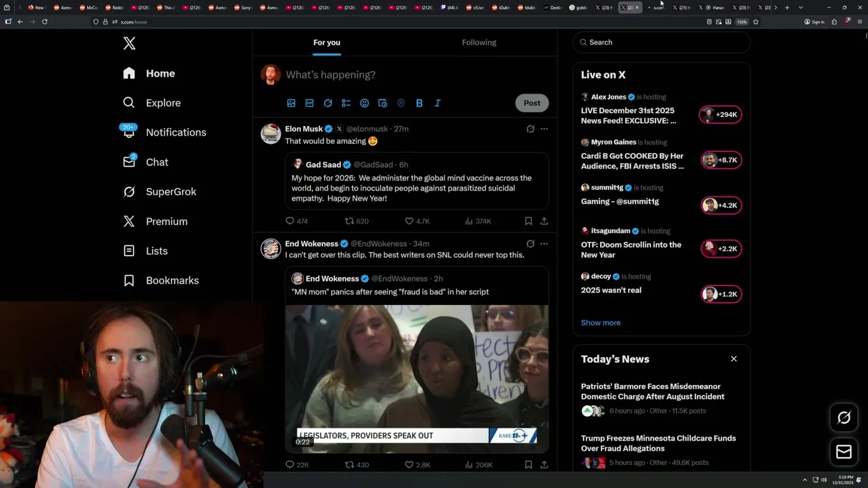Play the MN mom video thumbnail
The image size is (868, 488).
pyautogui.click(x=417, y=379)
